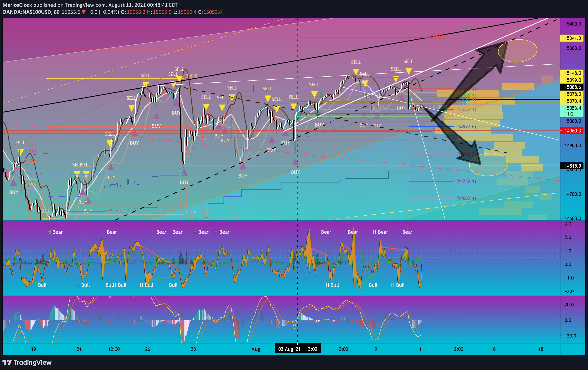Screen dimensions: 588x370
Task: Click the Aug label on the time axis
Action: pos(256,349)
